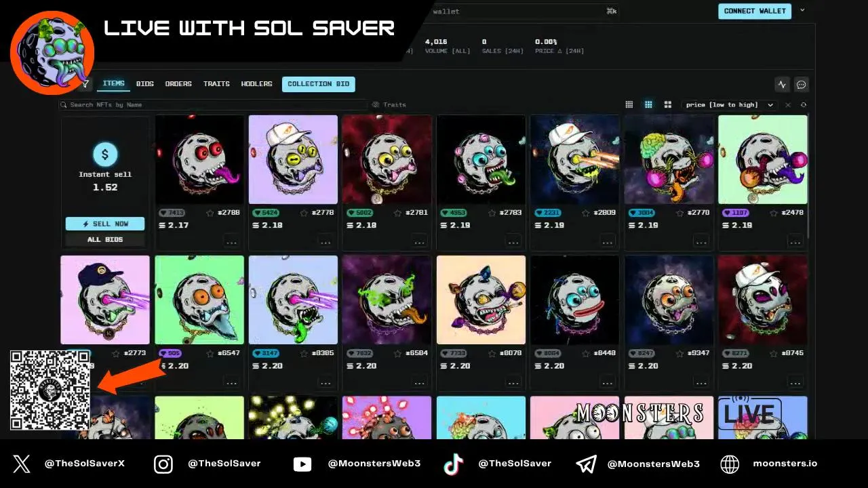Switch to the BIDS tab
The image size is (868, 488).
tap(145, 84)
